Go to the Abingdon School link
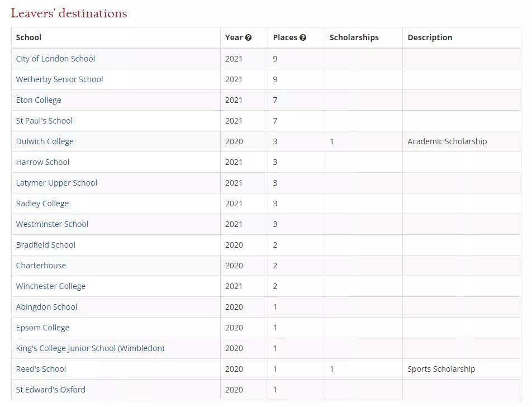The height and width of the screenshot is (407, 532). tap(46, 307)
